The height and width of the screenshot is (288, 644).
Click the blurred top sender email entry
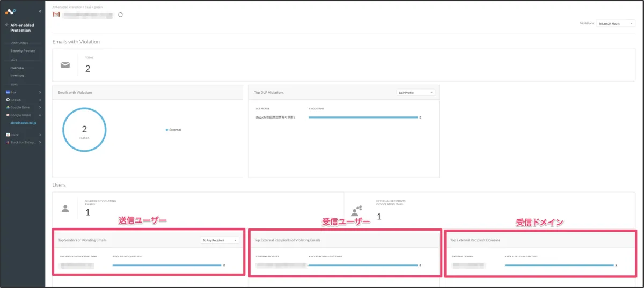point(77,265)
